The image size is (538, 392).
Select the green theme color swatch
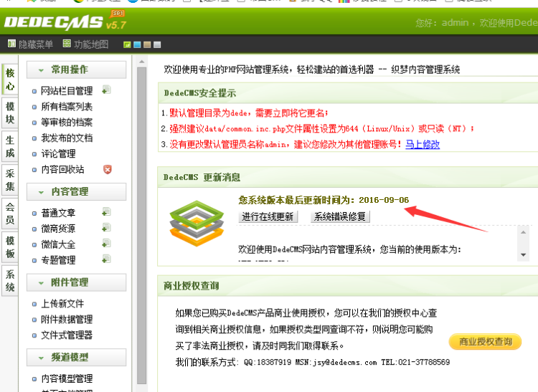(x=127, y=44)
